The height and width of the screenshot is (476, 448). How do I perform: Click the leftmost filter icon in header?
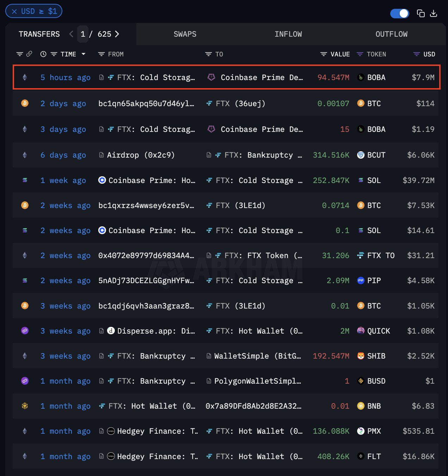tap(20, 54)
